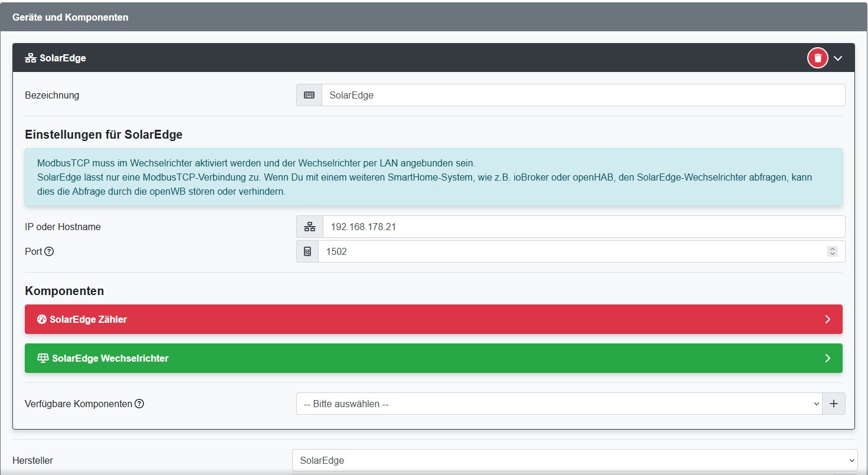This screenshot has width=868, height=475.
Task: Click the Bezeichnung label
Action: coord(52,95)
